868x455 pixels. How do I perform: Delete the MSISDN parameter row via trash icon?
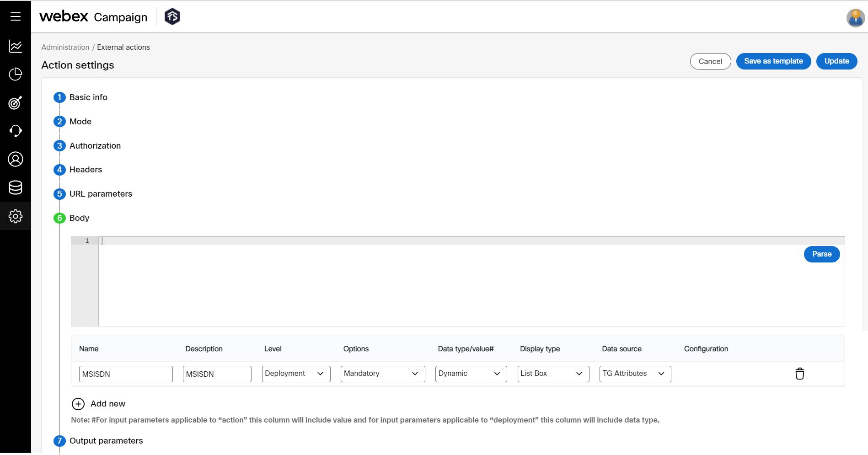coord(799,373)
